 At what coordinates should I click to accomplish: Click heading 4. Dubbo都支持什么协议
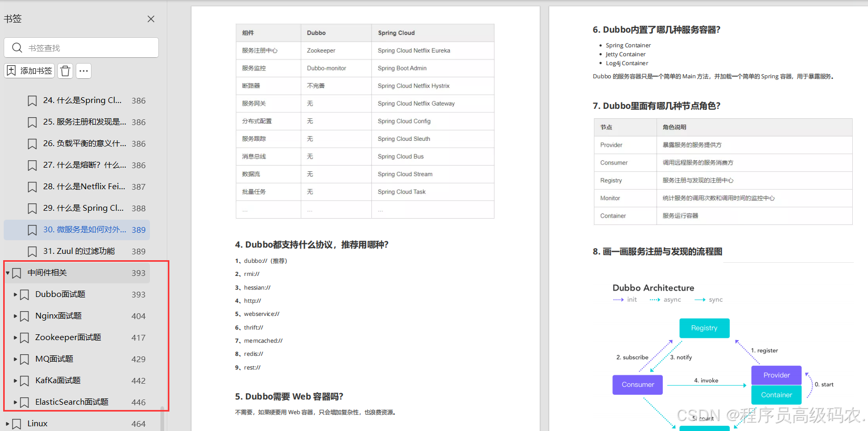tap(311, 244)
